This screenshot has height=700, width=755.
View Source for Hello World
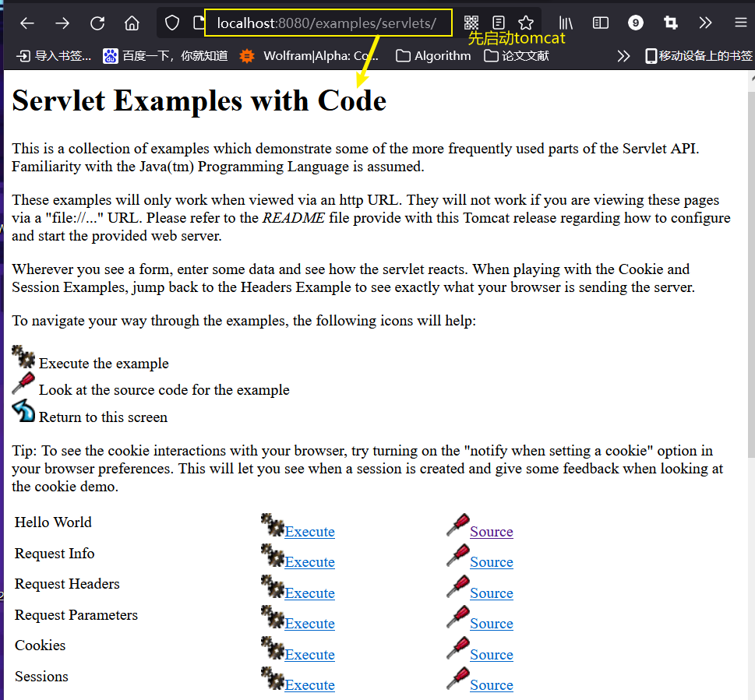point(491,532)
